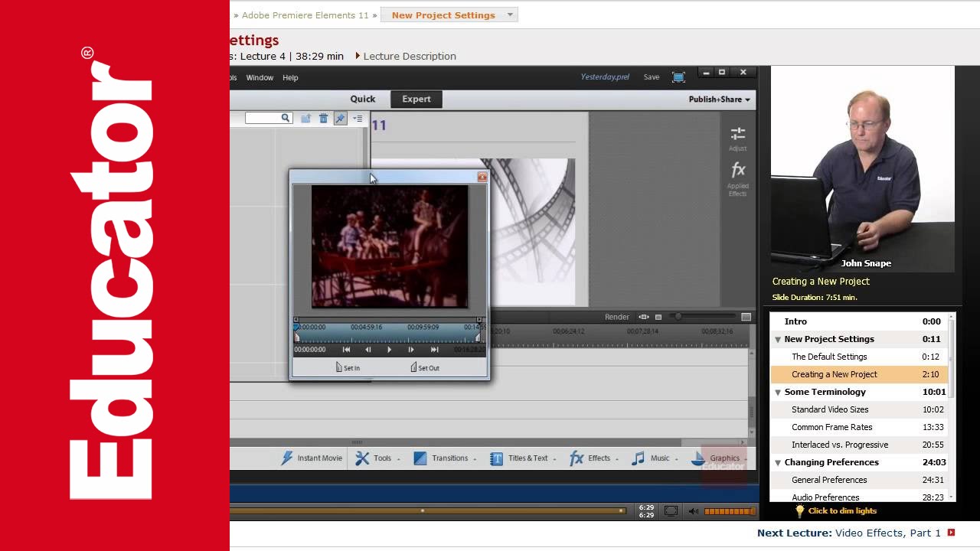Click the lecture video progress bar
Viewport: 980px width, 551px height.
(427, 510)
